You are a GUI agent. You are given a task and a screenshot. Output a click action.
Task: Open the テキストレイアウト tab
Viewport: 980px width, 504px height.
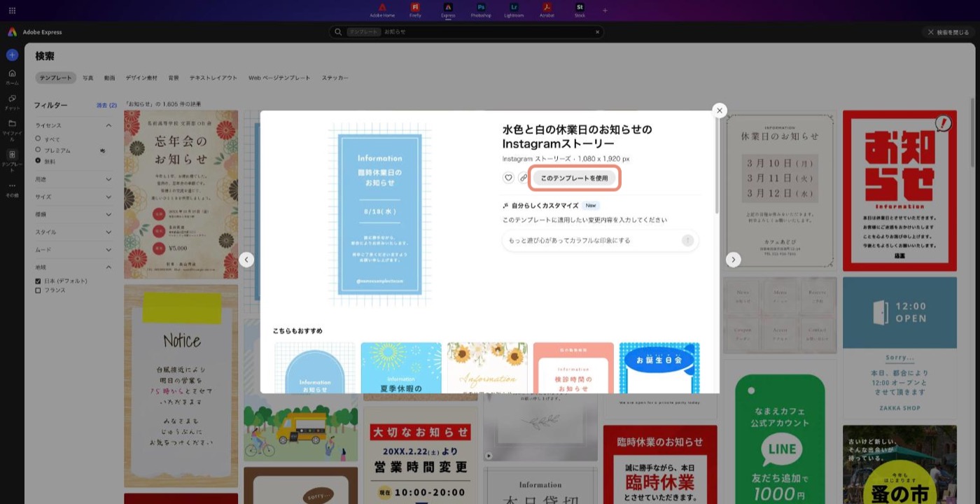click(x=213, y=78)
